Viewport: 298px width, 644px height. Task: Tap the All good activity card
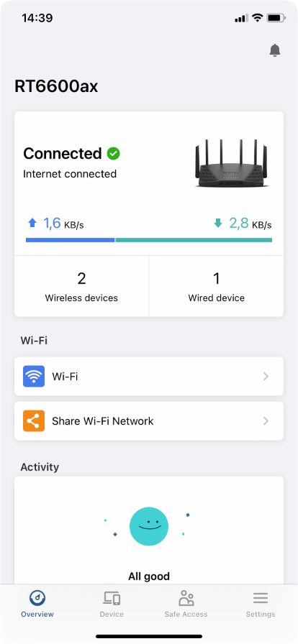coord(149,530)
